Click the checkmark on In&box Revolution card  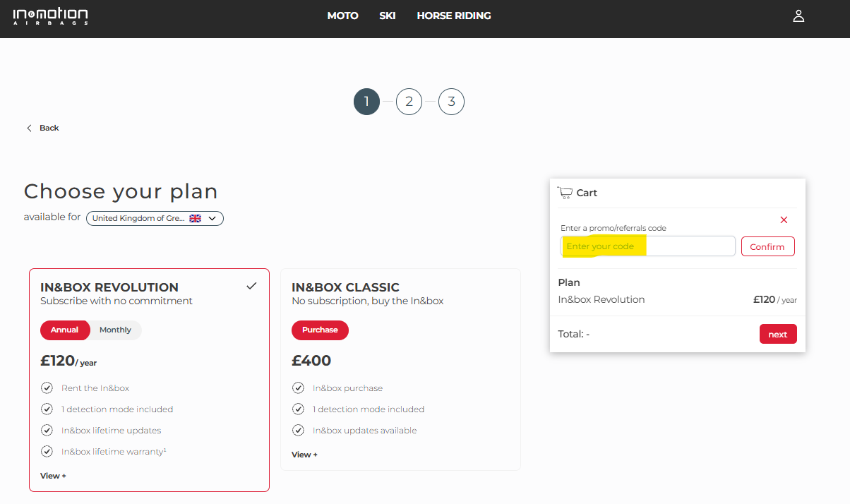251,286
